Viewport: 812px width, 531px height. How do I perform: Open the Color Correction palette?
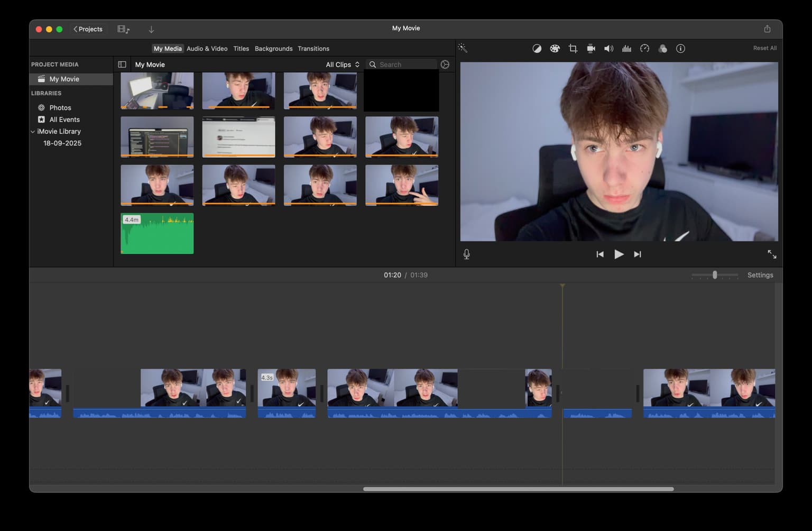click(555, 49)
